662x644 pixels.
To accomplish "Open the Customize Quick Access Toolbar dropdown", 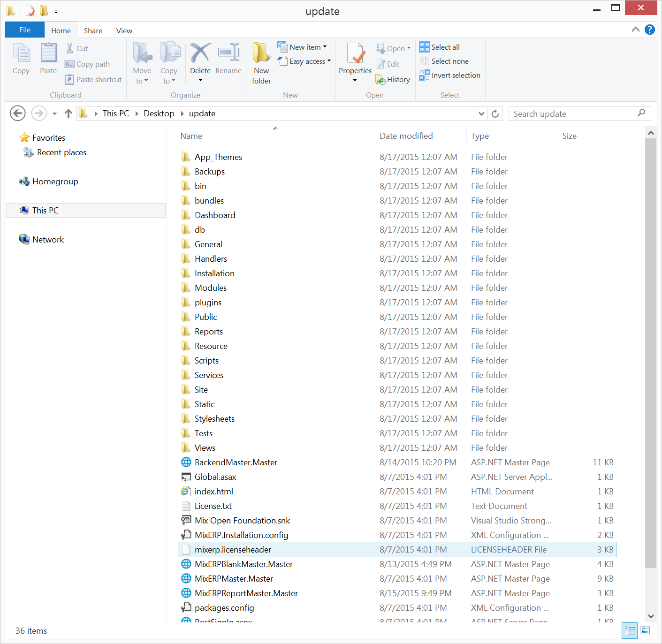I will tap(56, 11).
